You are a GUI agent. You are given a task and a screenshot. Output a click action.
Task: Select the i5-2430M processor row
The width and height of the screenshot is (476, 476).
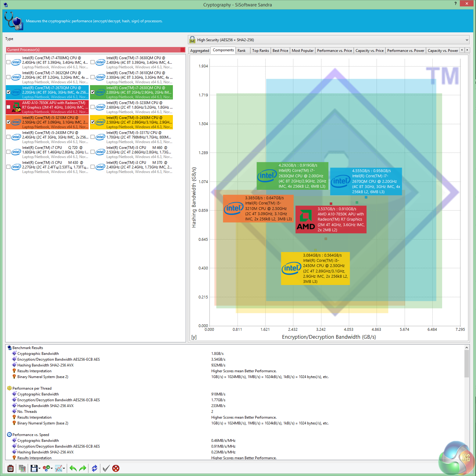[x=47, y=137]
